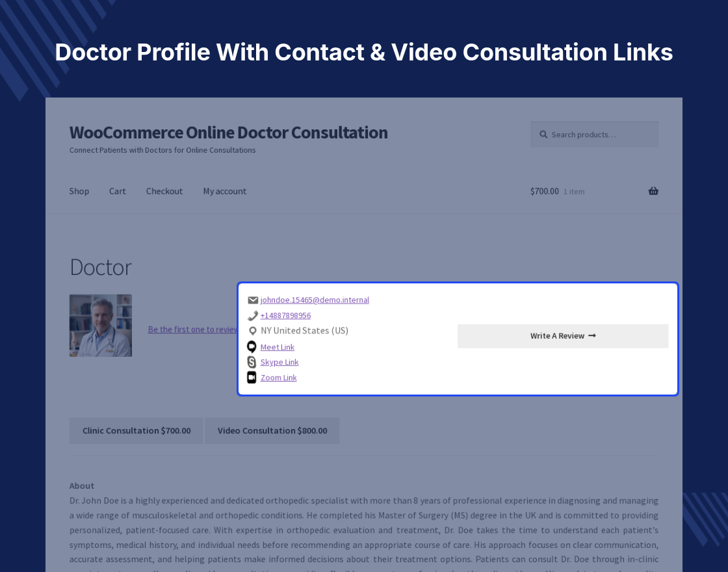Open the Meet Link
This screenshot has width=728, height=572.
pyautogui.click(x=277, y=347)
